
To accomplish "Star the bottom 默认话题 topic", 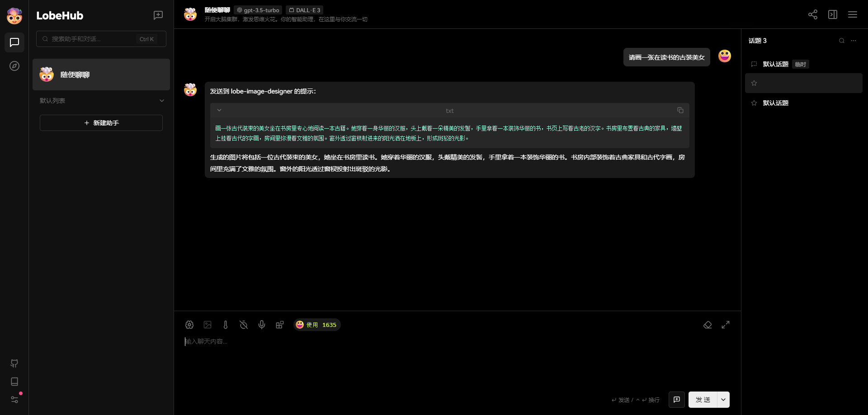I will pyautogui.click(x=754, y=103).
